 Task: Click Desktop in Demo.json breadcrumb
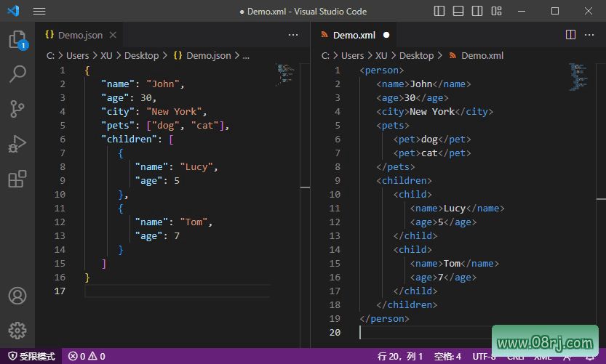tap(141, 56)
